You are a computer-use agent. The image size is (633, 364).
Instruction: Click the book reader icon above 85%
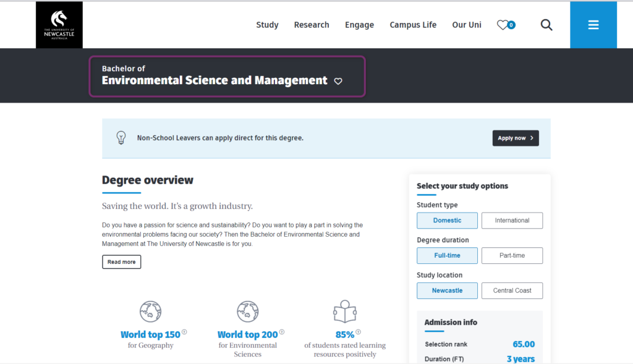[345, 311]
